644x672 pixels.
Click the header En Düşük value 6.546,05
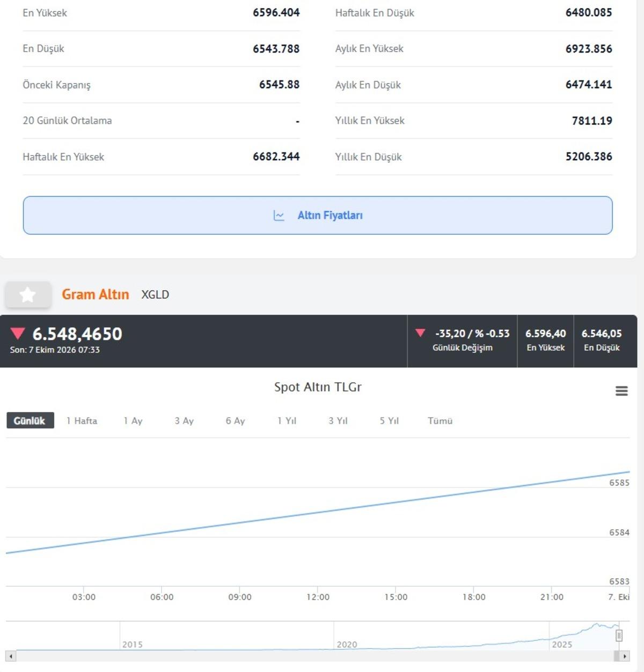click(x=602, y=334)
